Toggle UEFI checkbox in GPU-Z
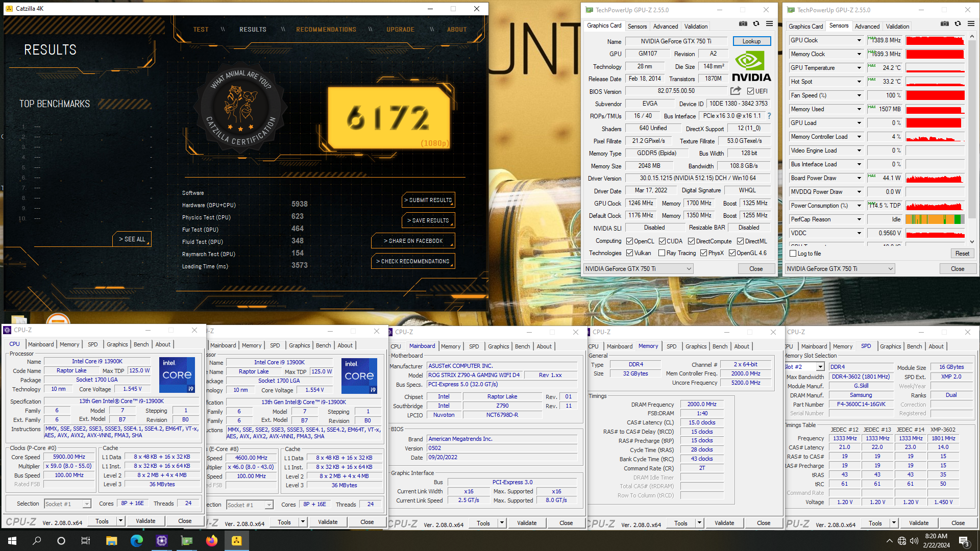 750,91
